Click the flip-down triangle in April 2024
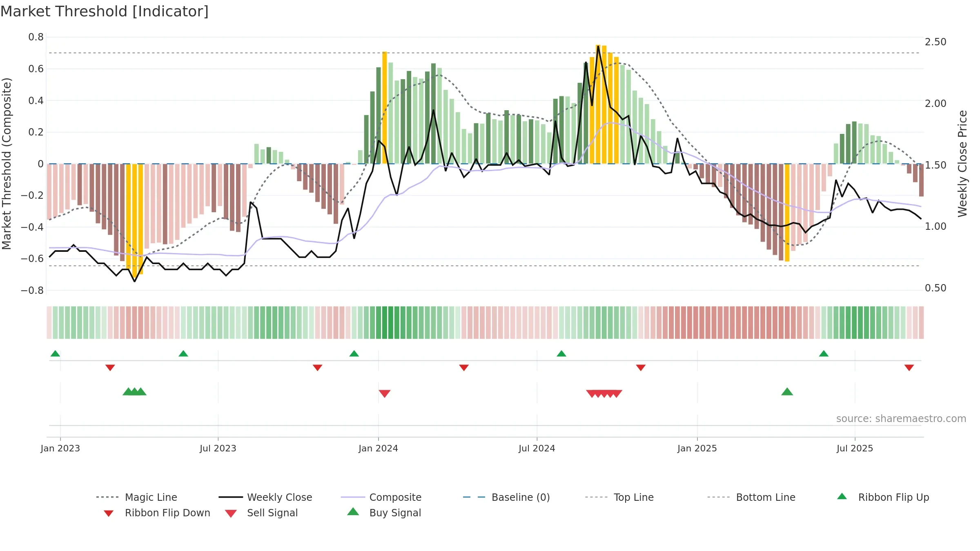 pyautogui.click(x=464, y=368)
